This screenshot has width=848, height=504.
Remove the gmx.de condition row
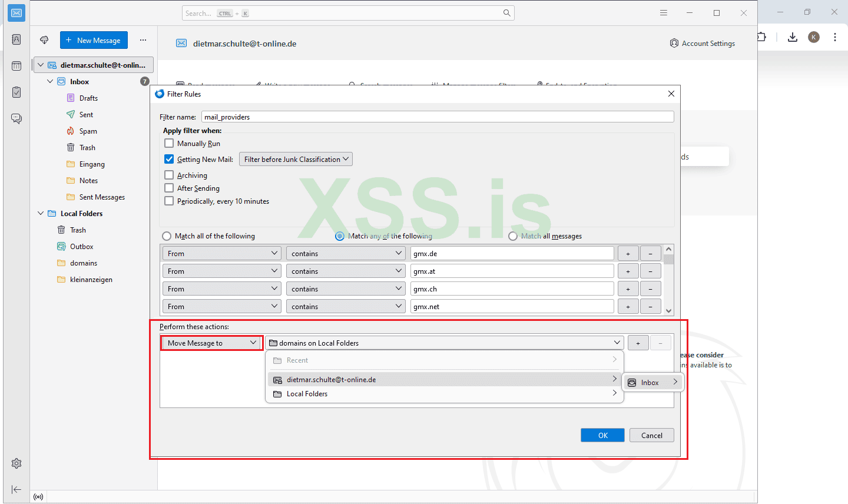coord(650,254)
